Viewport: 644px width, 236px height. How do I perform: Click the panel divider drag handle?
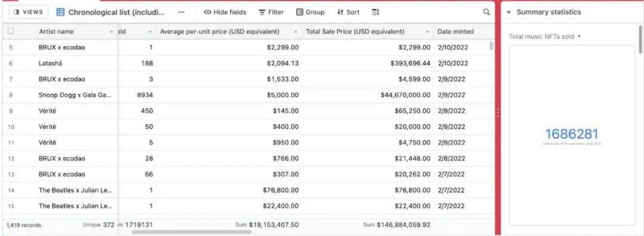pyautogui.click(x=498, y=111)
